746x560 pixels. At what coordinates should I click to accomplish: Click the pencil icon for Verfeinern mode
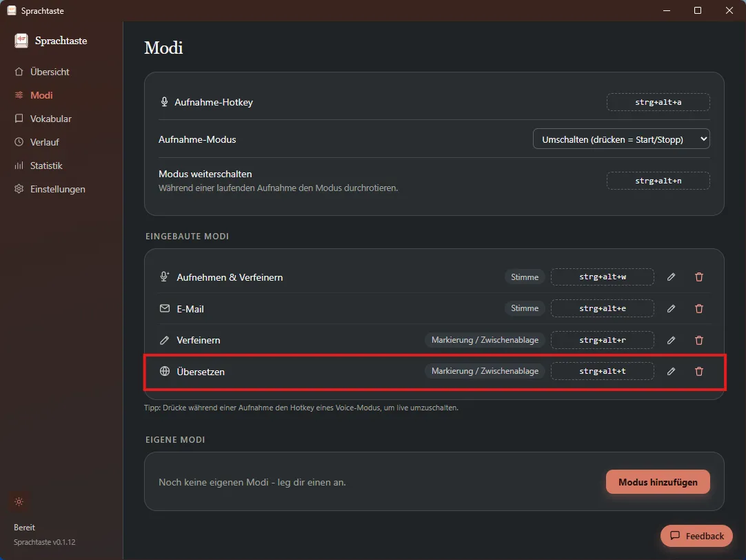[x=671, y=340]
